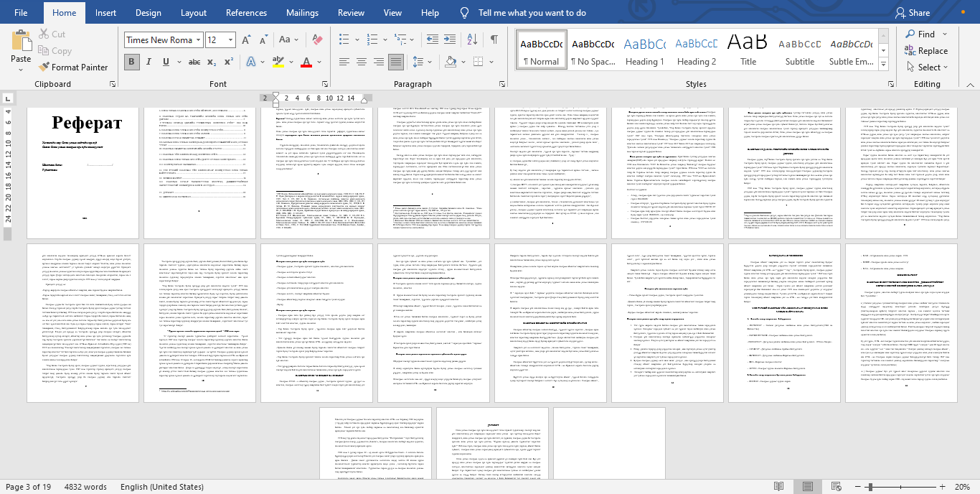
Task: Center the paragraph text
Action: (361, 62)
